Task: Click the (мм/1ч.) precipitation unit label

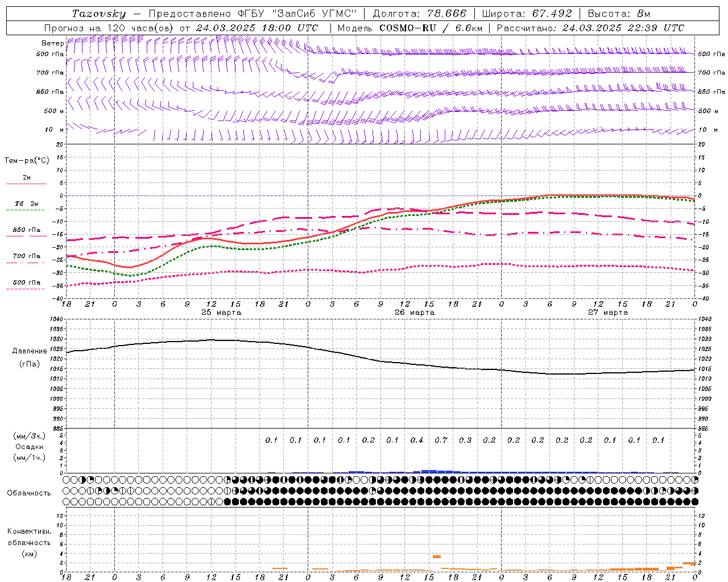Action: (30, 458)
